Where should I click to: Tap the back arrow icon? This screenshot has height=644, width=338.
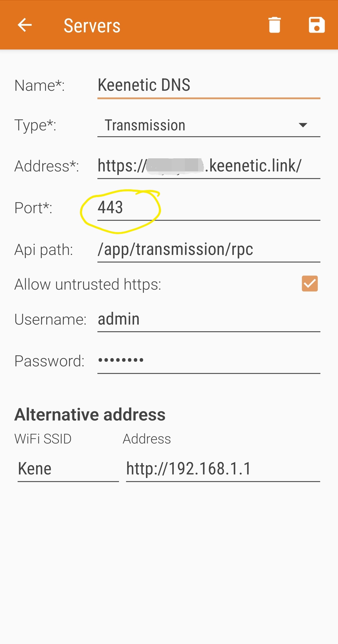[x=24, y=25]
